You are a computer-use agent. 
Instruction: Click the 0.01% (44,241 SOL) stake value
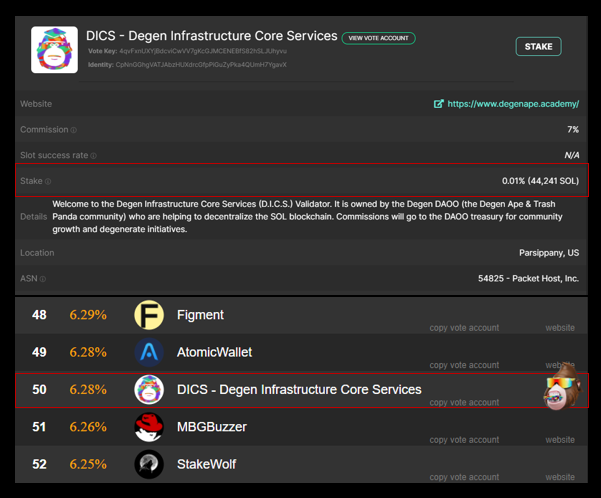pyautogui.click(x=540, y=181)
